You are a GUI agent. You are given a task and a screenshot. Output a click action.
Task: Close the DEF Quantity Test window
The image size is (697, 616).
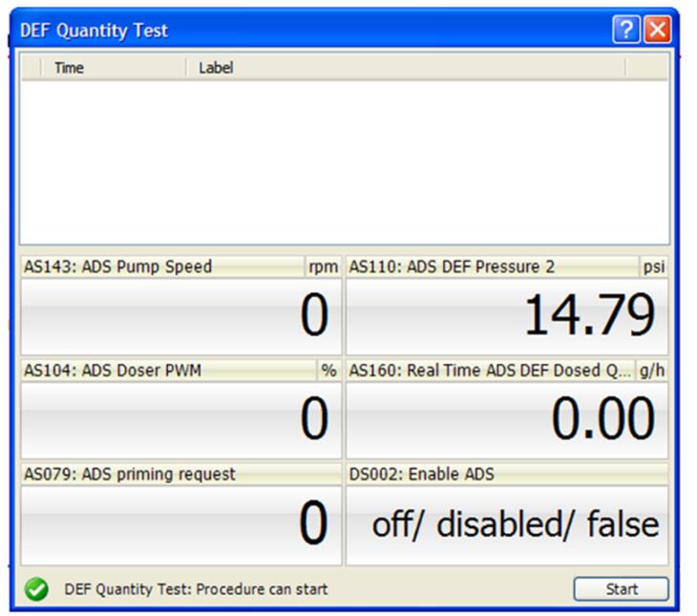pos(658,30)
